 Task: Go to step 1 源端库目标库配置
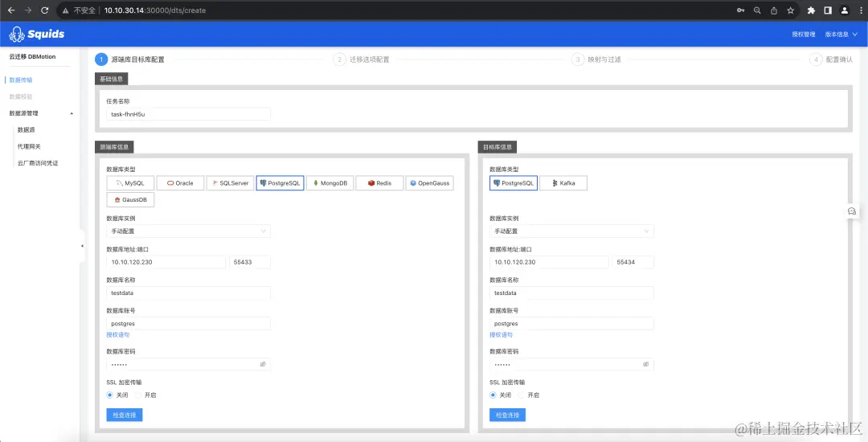click(129, 59)
